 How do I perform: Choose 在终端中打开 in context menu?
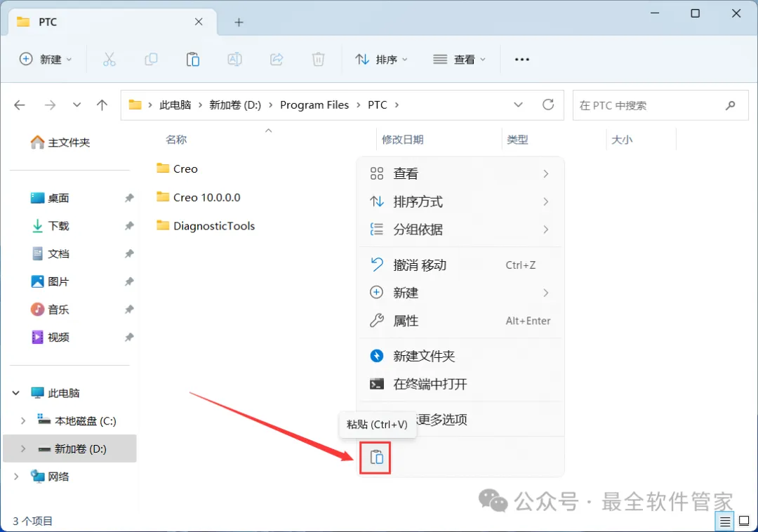coord(460,384)
